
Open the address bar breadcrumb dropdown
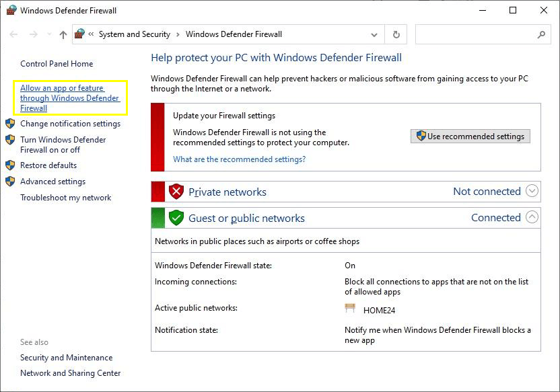point(374,34)
